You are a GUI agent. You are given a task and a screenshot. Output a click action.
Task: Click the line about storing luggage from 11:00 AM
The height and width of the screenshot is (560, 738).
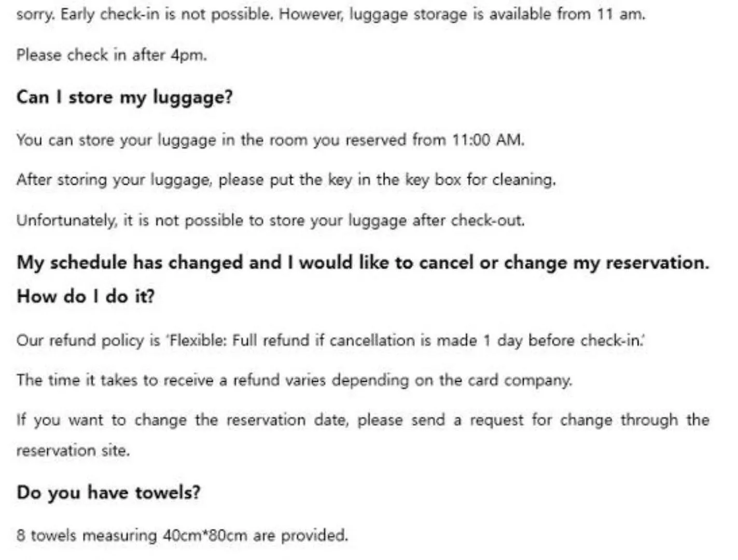(x=270, y=139)
